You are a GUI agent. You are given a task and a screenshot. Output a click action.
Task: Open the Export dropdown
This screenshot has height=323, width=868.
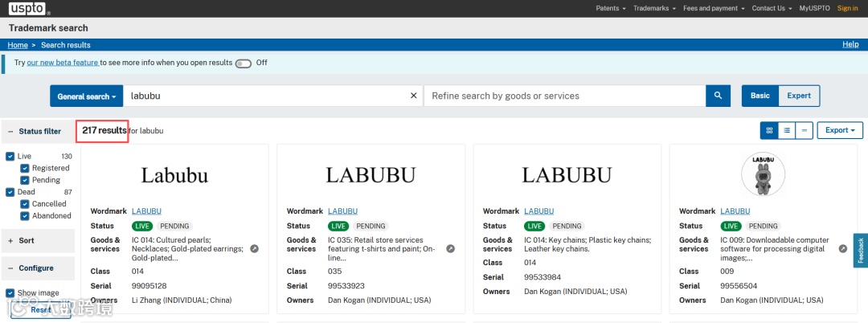840,130
